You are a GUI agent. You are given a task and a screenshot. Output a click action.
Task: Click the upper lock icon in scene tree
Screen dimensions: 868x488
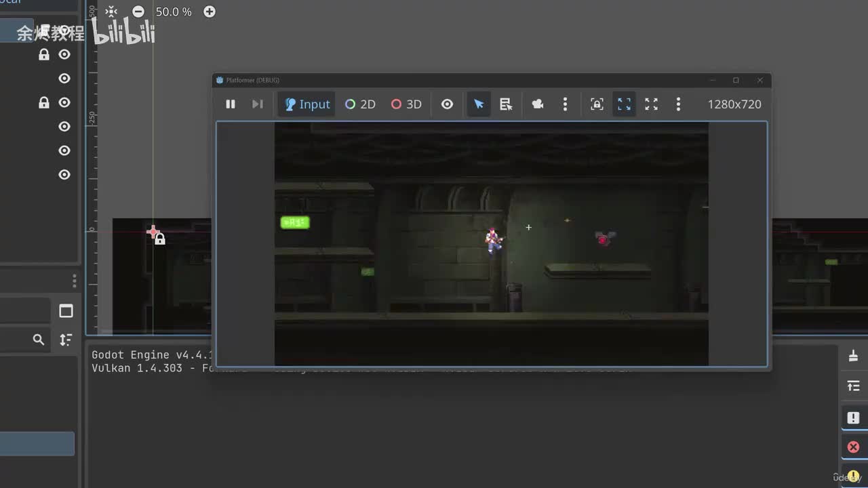44,54
